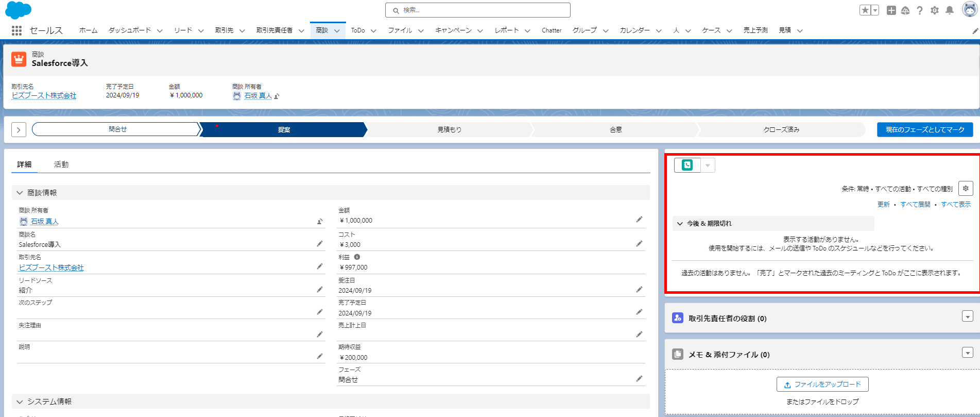Screen dimensions: 980x417
Task: Edit the リードソース field pencil
Action: coord(320,290)
